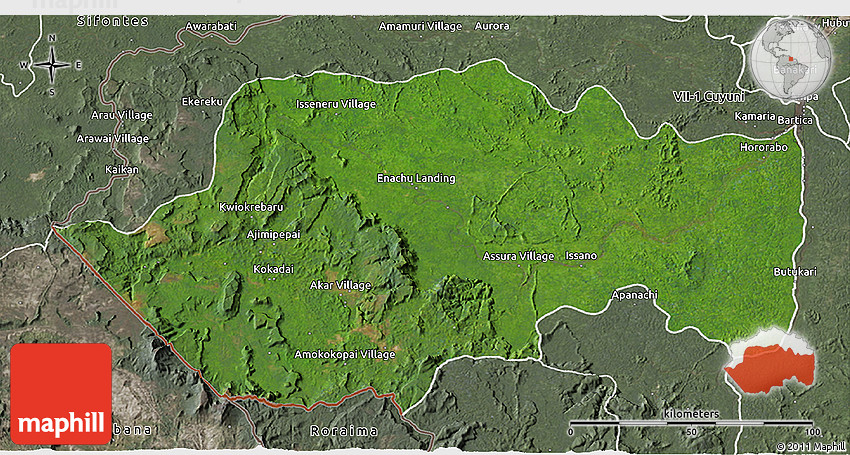
Task: Choose the Assura Village label
Action: (518, 256)
